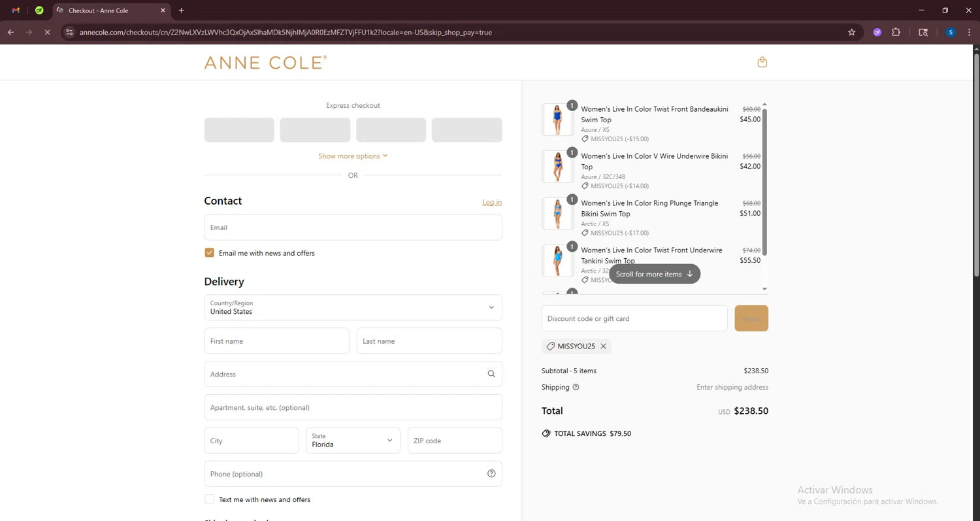This screenshot has height=521, width=980.
Task: Stop loading the page
Action: pyautogui.click(x=47, y=32)
